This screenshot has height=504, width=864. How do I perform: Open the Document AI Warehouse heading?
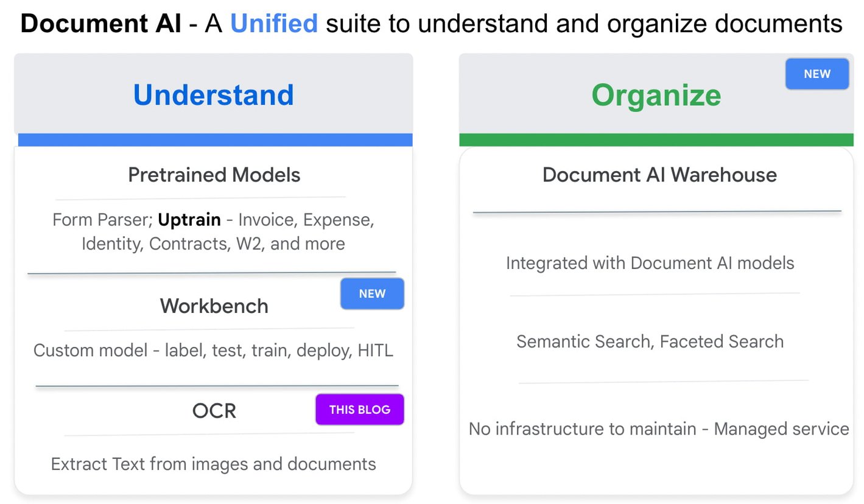coord(659,175)
